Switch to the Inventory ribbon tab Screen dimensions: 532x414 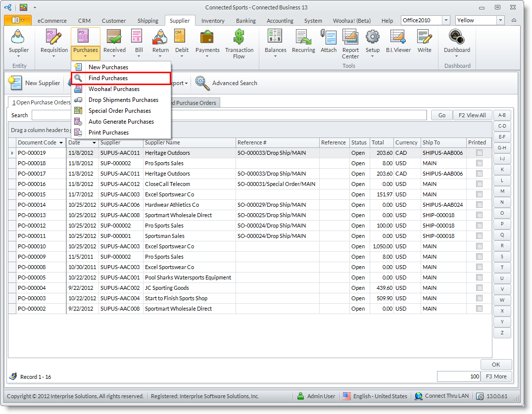(x=213, y=21)
